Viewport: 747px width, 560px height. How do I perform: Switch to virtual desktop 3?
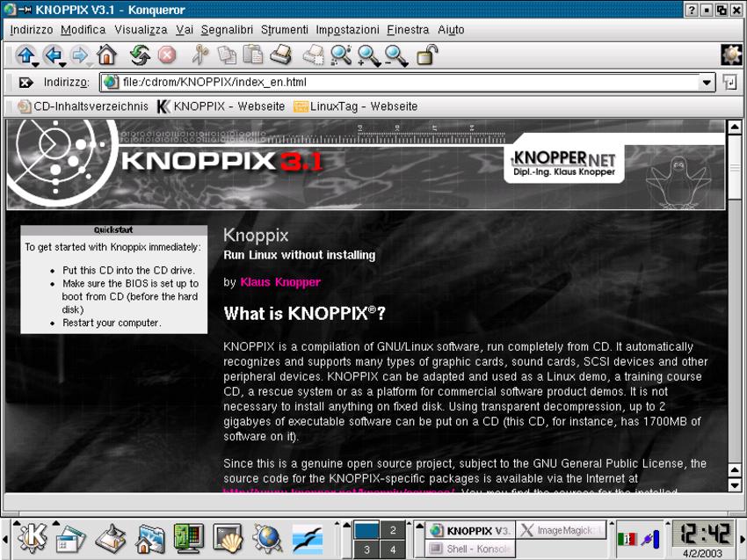(x=366, y=549)
